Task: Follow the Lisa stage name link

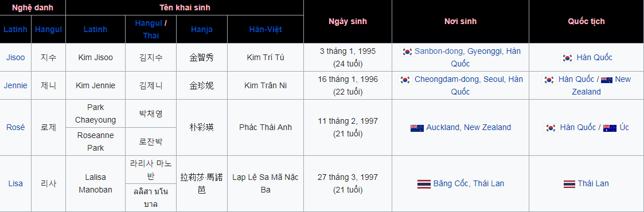Action: click(x=15, y=184)
